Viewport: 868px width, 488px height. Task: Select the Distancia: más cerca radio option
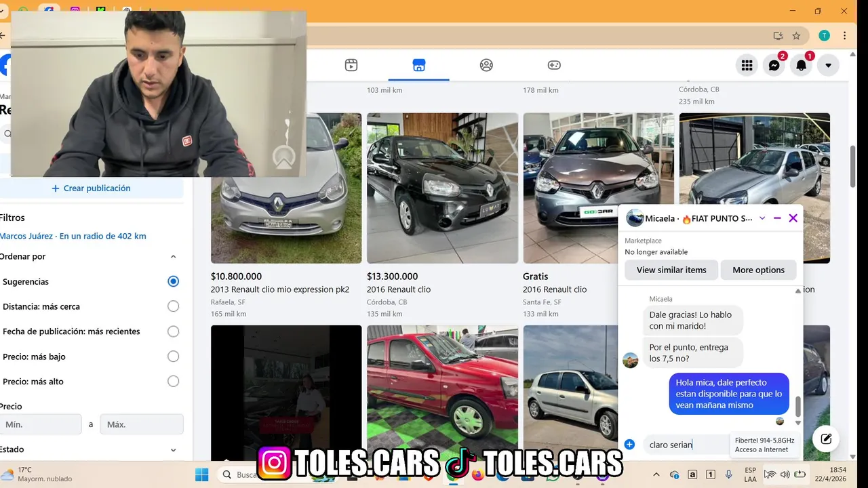tap(173, 306)
